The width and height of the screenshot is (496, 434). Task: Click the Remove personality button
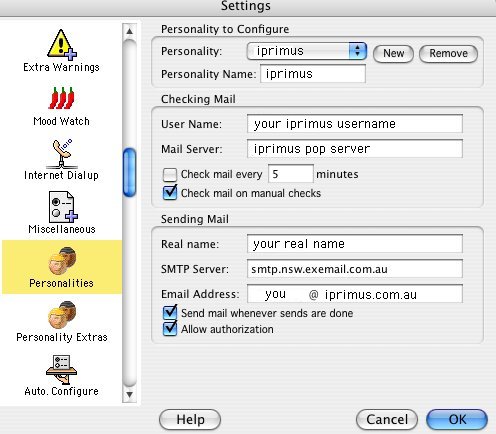click(x=448, y=53)
